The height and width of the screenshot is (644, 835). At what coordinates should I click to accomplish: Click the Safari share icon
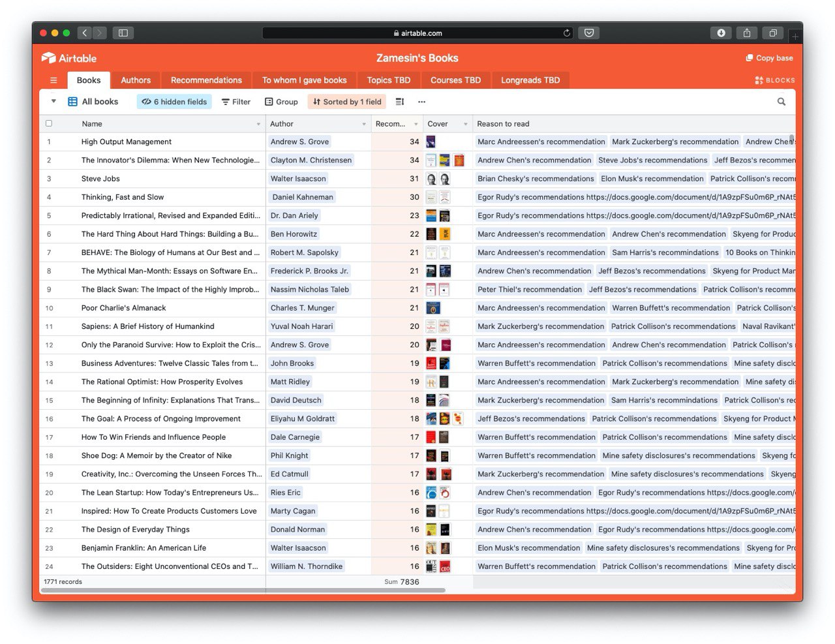point(747,33)
